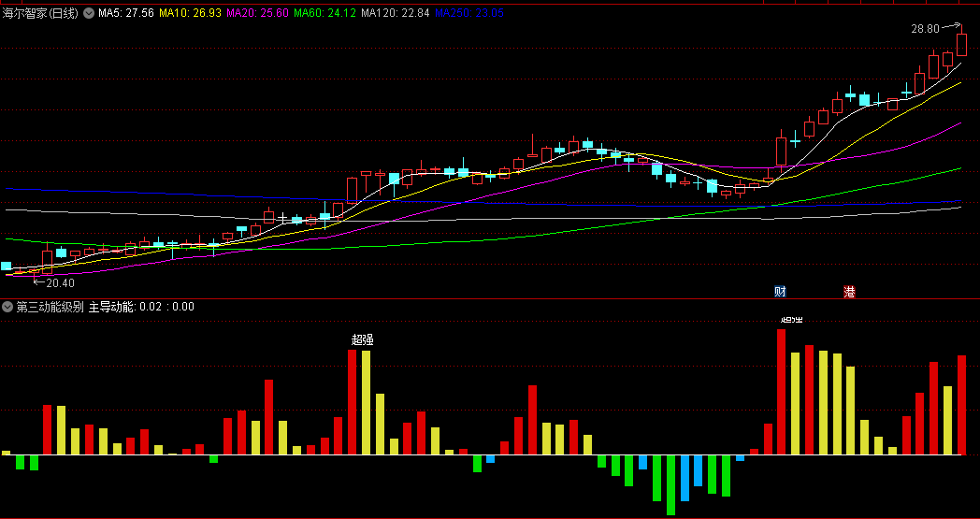Click the 超强 label above the momentum bar
The width and height of the screenshot is (980, 519).
click(363, 340)
